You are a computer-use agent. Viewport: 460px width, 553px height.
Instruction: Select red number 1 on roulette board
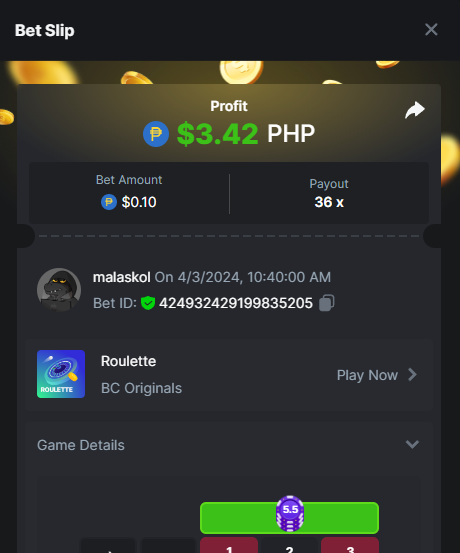click(229, 545)
